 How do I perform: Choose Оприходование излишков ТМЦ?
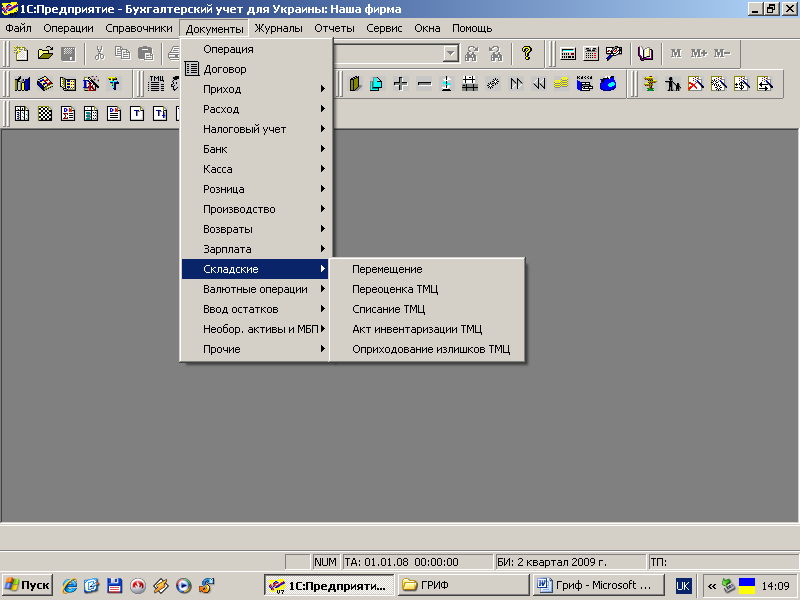pos(427,349)
